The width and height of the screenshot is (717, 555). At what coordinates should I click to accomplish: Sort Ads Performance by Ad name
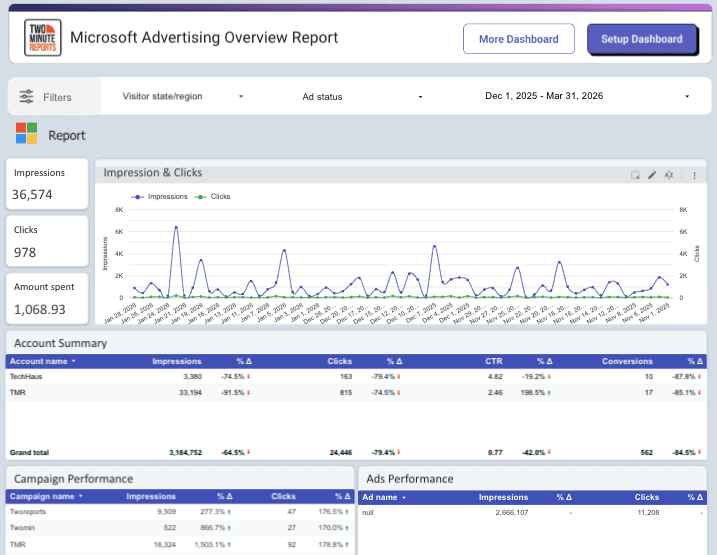pyautogui.click(x=384, y=497)
